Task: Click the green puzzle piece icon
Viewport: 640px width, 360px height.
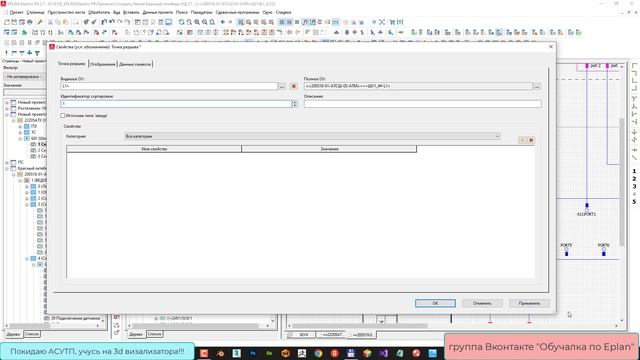Action: click(x=24, y=32)
